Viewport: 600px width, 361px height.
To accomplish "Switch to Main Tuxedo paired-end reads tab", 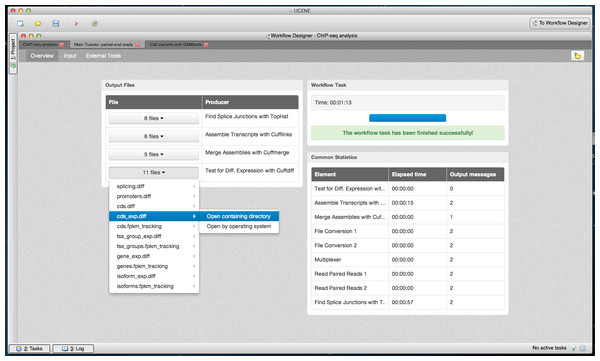I will [103, 45].
